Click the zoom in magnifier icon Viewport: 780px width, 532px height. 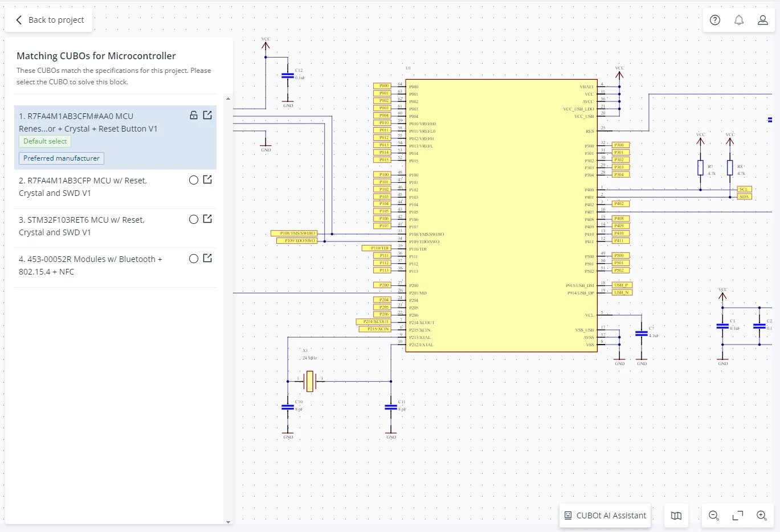click(x=761, y=515)
